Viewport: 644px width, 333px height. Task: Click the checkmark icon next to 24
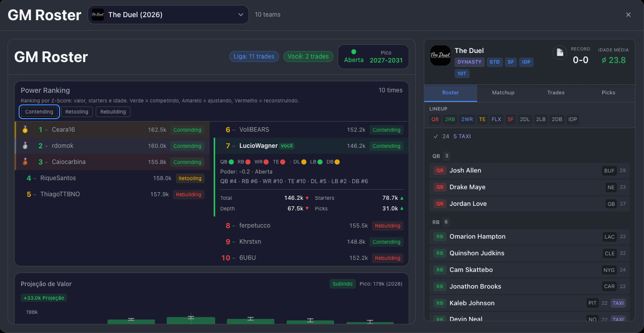(436, 136)
